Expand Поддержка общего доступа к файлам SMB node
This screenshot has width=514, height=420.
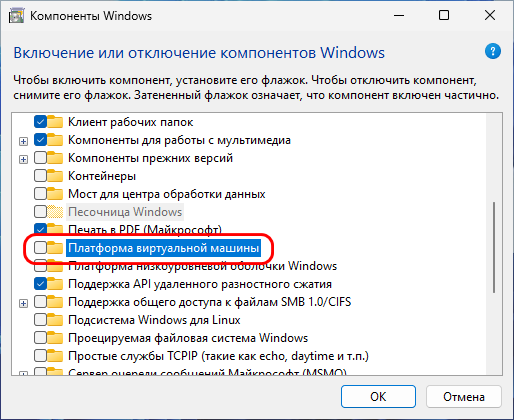coord(23,304)
